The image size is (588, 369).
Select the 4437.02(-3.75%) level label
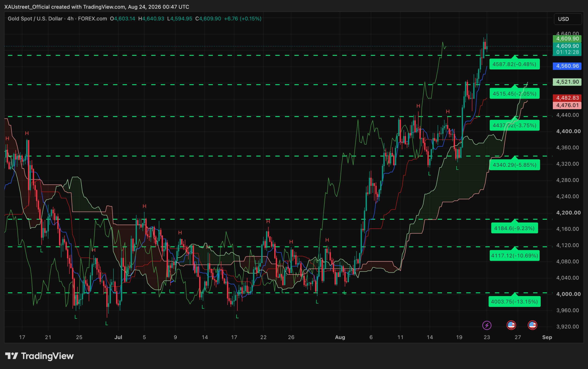coord(514,125)
